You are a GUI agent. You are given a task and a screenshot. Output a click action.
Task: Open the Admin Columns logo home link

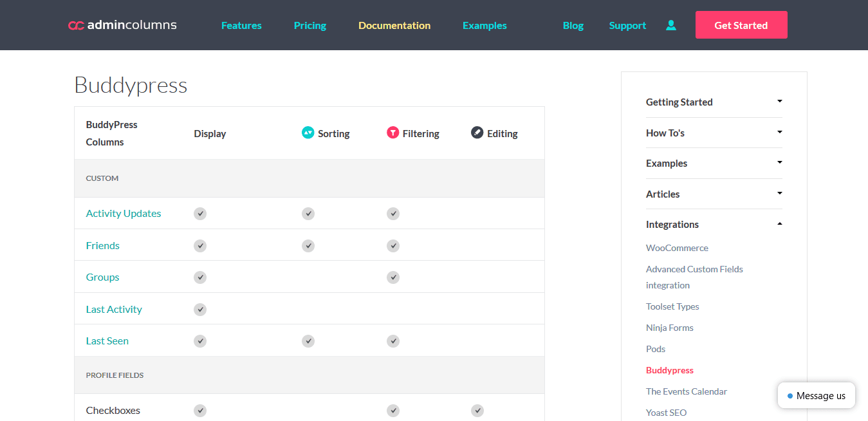(x=122, y=25)
